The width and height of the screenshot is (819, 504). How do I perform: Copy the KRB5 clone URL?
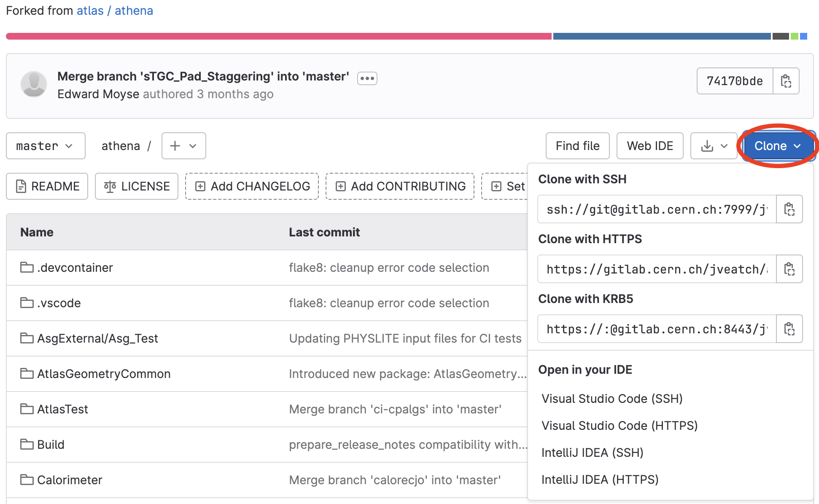tap(789, 329)
